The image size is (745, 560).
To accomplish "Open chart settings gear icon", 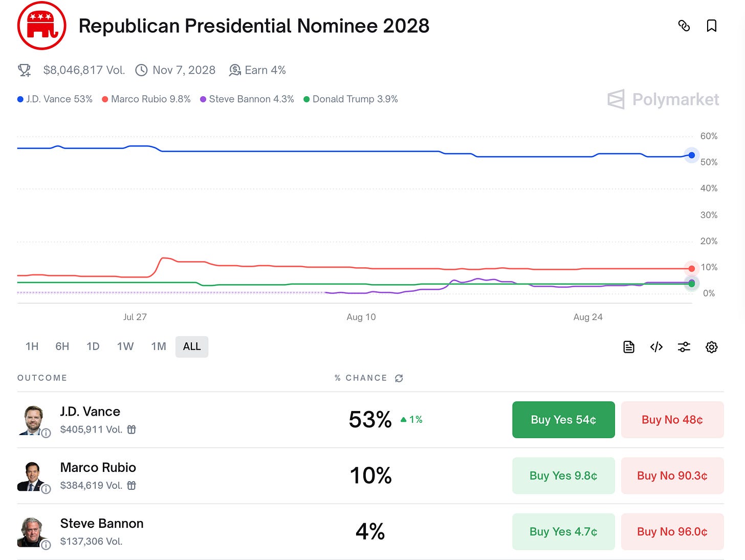I will pyautogui.click(x=711, y=347).
